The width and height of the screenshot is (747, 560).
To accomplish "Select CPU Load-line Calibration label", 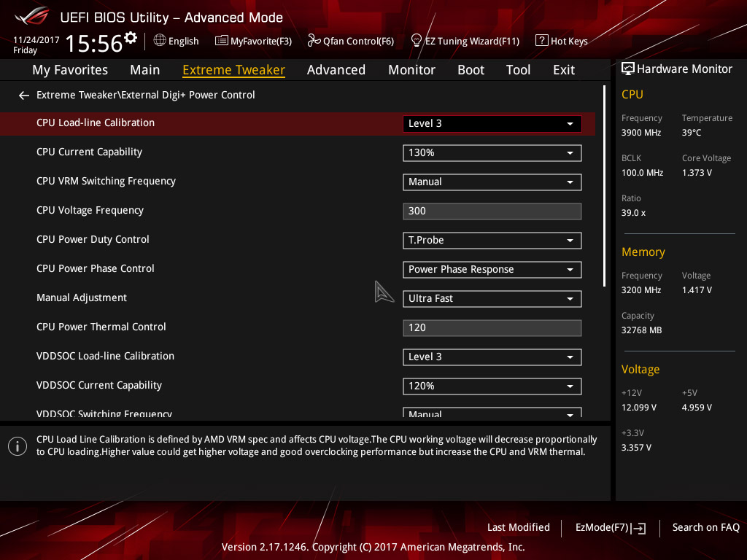I will [x=96, y=122].
